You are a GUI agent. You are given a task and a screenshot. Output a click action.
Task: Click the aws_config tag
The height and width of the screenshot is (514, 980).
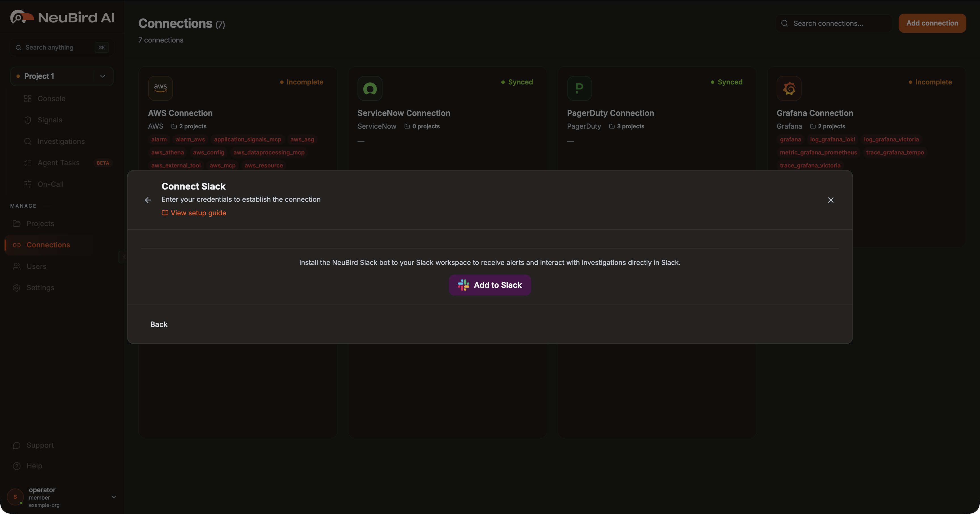(x=208, y=152)
